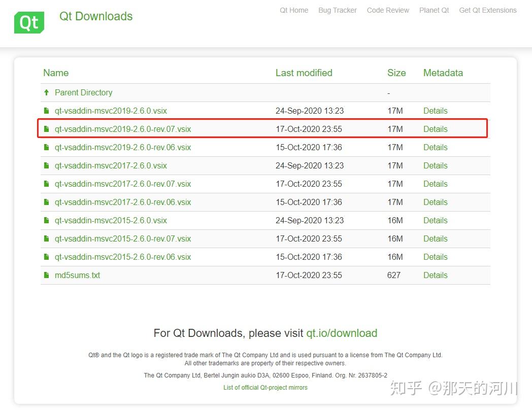Screen dimensions: 532x410
Task: Open Details for md5sums.txt
Action: pos(435,275)
